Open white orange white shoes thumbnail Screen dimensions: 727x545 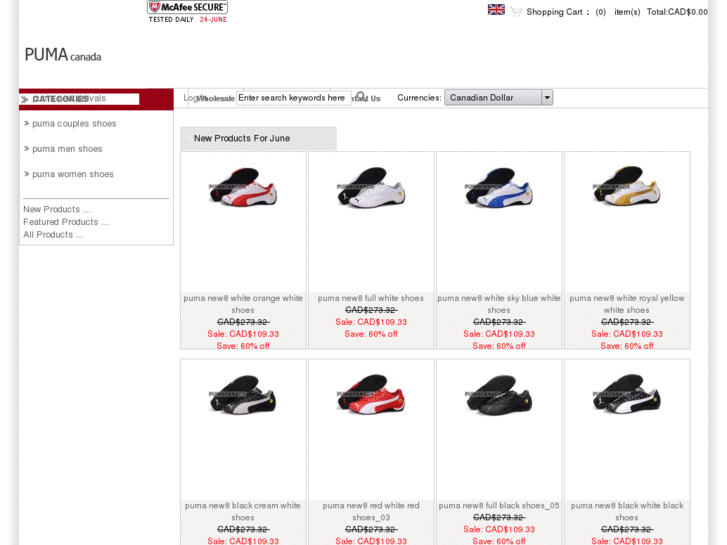tap(243, 186)
